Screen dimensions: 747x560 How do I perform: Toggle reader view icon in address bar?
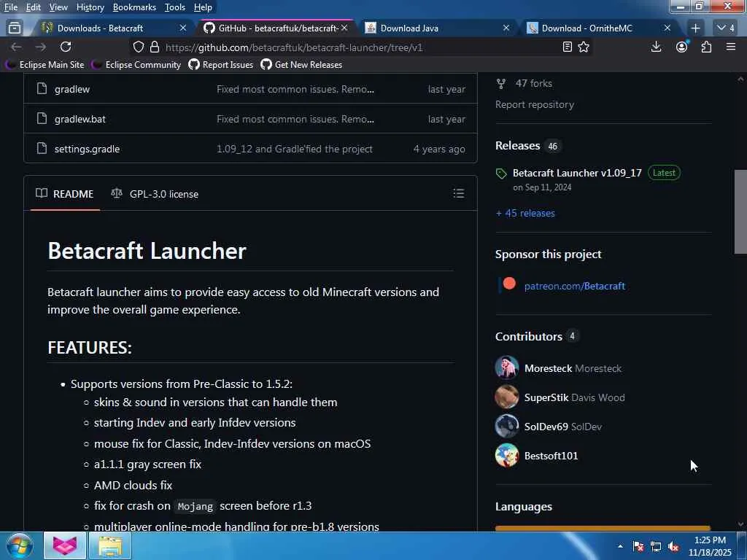(x=567, y=47)
